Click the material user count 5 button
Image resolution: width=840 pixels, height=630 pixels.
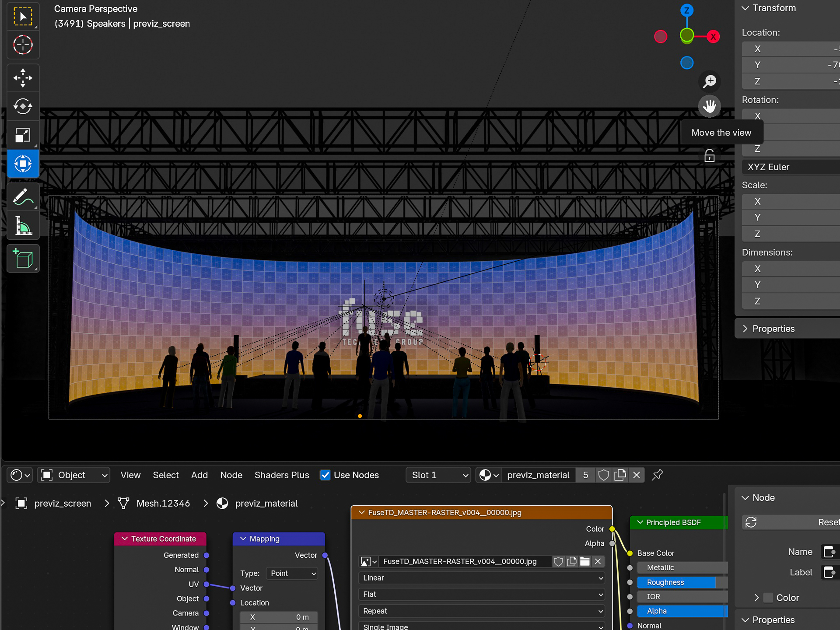click(585, 475)
